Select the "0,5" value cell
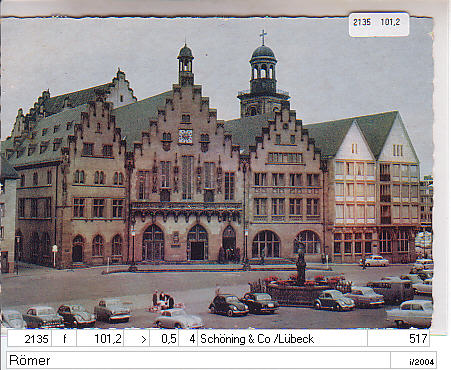 click(x=164, y=339)
